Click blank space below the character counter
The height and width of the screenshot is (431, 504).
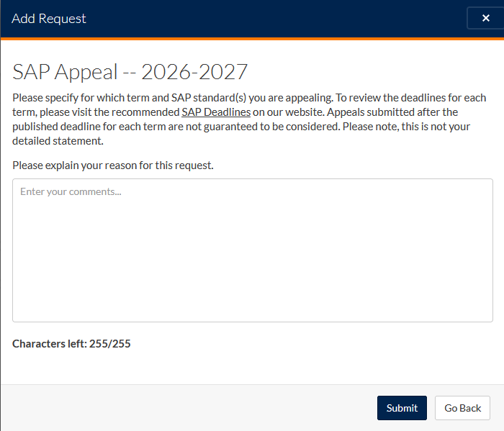point(252,368)
